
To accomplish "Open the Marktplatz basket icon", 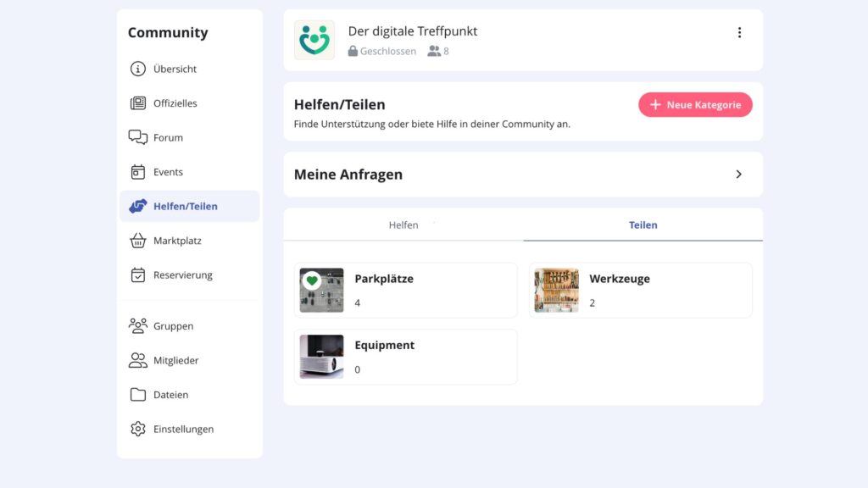I will 138,241.
